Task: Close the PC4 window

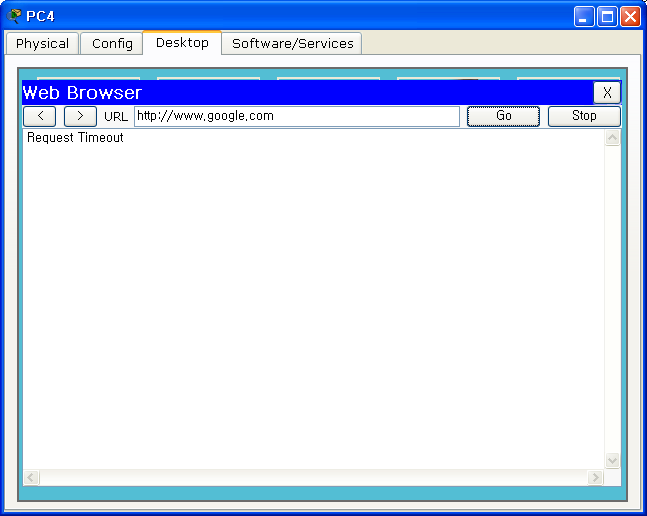Action: (x=630, y=16)
